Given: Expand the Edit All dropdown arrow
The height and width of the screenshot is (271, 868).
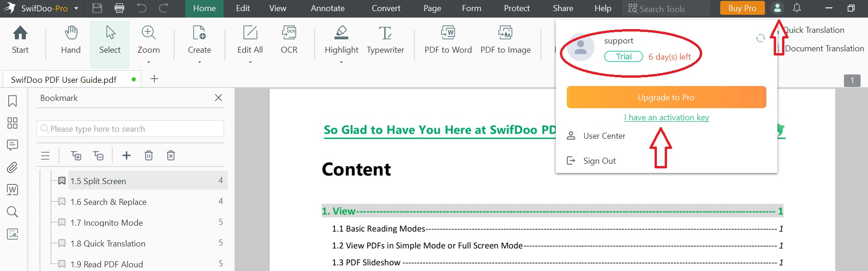Looking at the screenshot, I should [x=250, y=62].
